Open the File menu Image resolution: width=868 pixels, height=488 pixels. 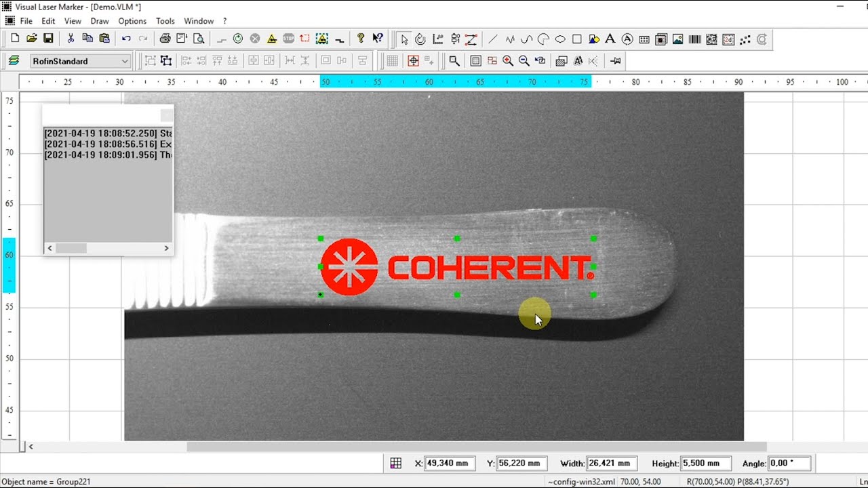click(26, 21)
